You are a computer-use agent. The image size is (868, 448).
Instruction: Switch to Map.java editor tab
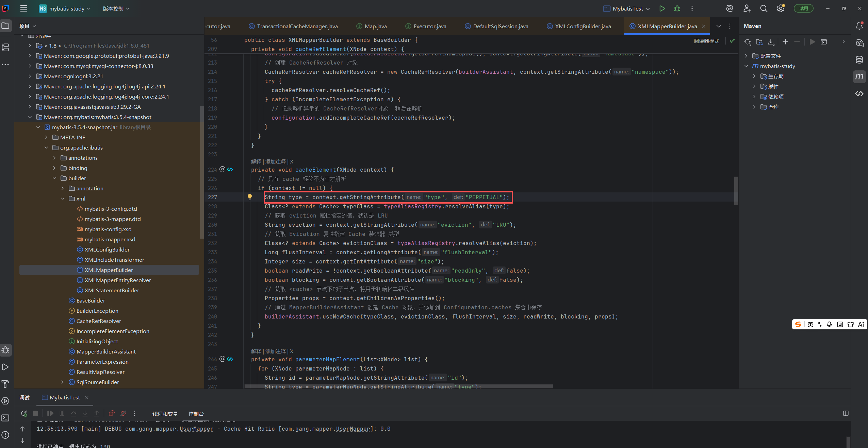[x=371, y=26]
